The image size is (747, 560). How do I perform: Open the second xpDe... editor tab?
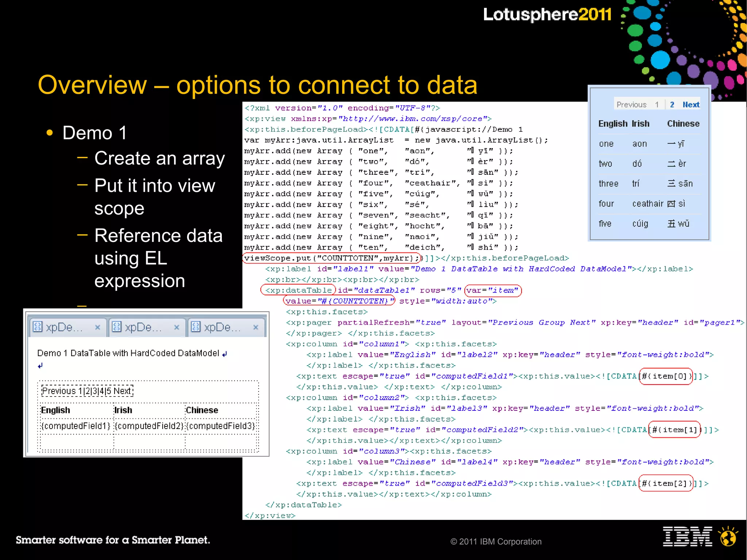[147, 327]
